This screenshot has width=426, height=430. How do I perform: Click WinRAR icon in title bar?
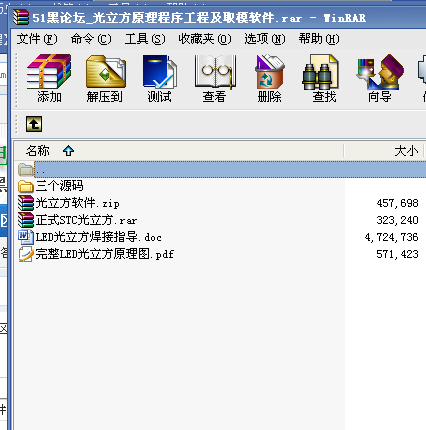pyautogui.click(x=21, y=17)
